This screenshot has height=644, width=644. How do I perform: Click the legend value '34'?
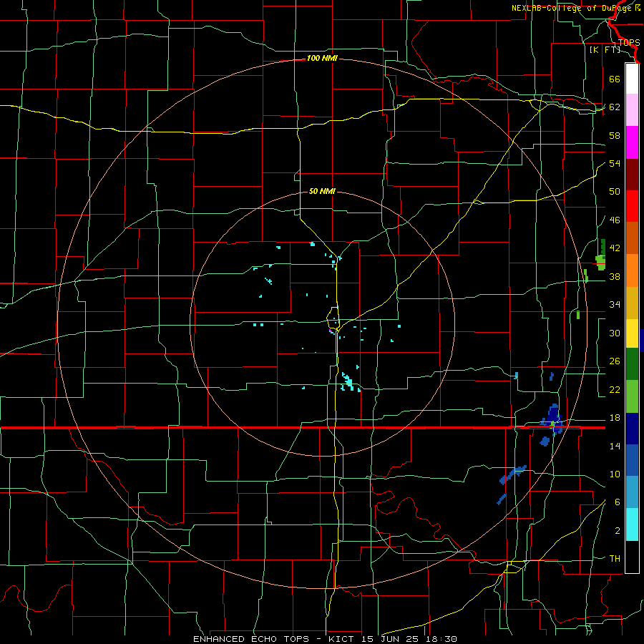(615, 305)
